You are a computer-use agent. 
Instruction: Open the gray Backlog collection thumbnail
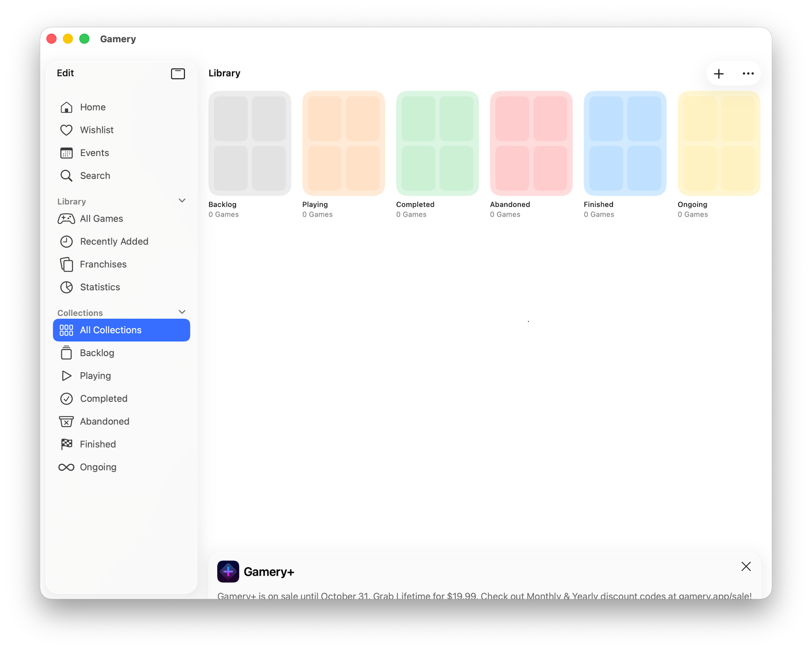point(250,143)
